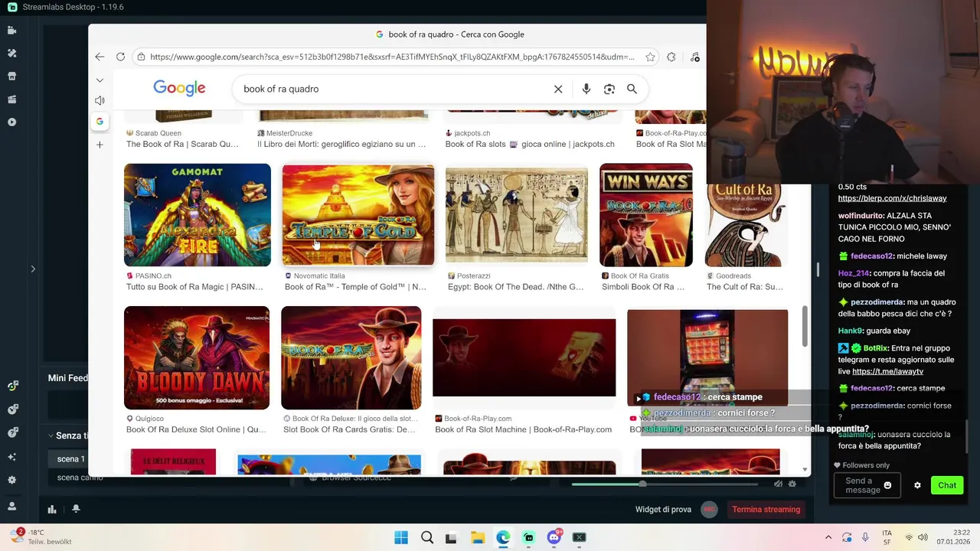Expand the Streamlabs side panel arrow

click(33, 269)
